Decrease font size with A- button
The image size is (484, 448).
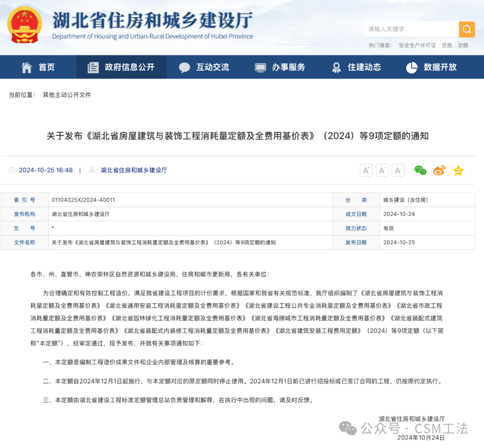[x=382, y=170]
